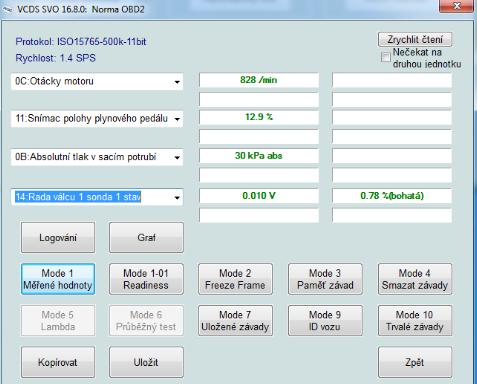Click the VCDS app icon in title bar
The width and height of the screenshot is (477, 384).
point(7,9)
